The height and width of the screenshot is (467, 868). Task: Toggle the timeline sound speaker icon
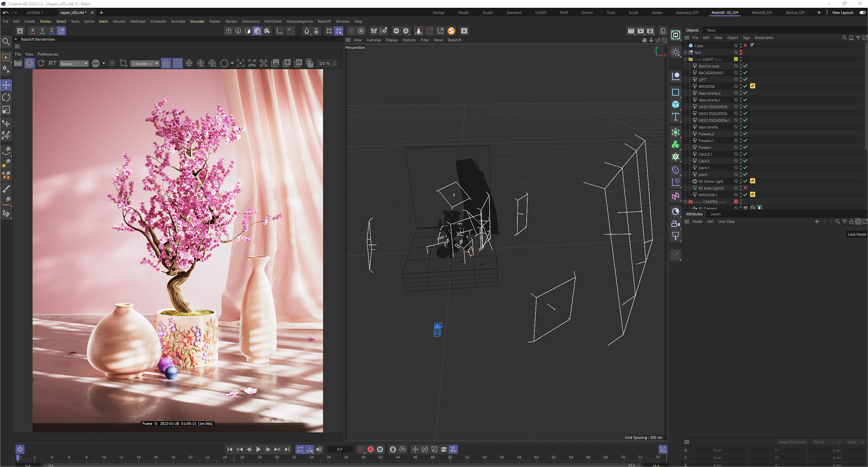coord(319,449)
